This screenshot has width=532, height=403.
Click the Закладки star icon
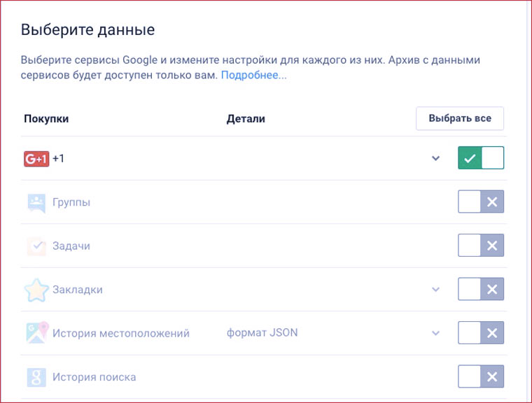tap(36, 289)
